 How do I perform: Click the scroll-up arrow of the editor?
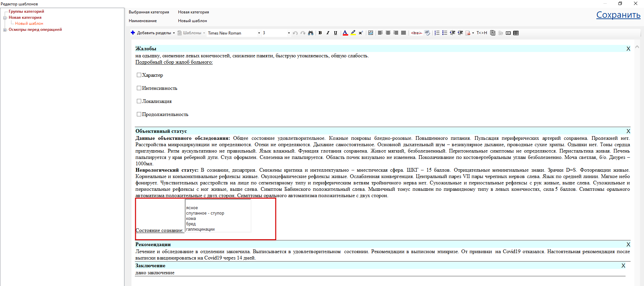point(637,47)
